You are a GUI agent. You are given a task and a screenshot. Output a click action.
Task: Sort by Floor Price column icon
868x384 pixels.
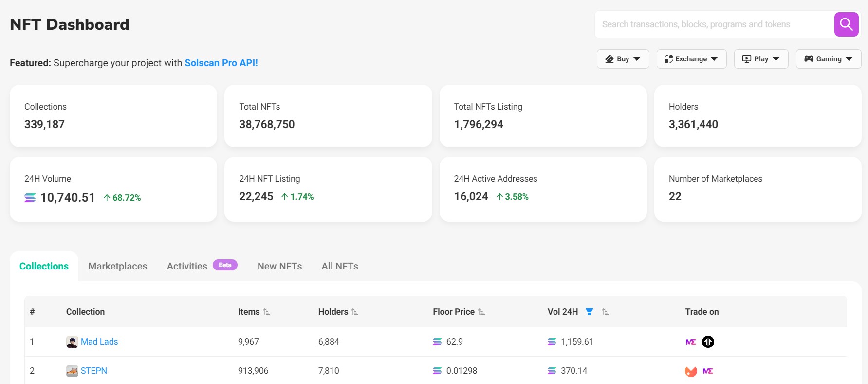[x=481, y=312]
